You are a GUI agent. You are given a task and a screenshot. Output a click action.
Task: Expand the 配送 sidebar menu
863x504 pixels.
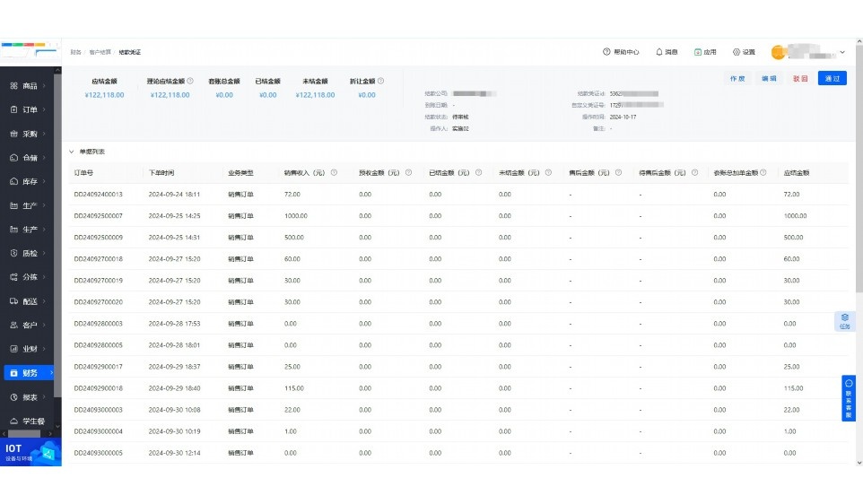point(28,301)
